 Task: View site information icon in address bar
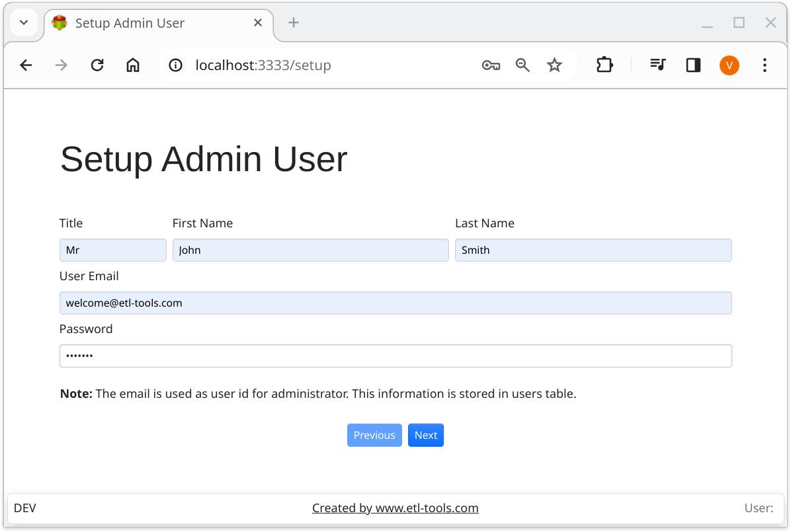coord(175,65)
